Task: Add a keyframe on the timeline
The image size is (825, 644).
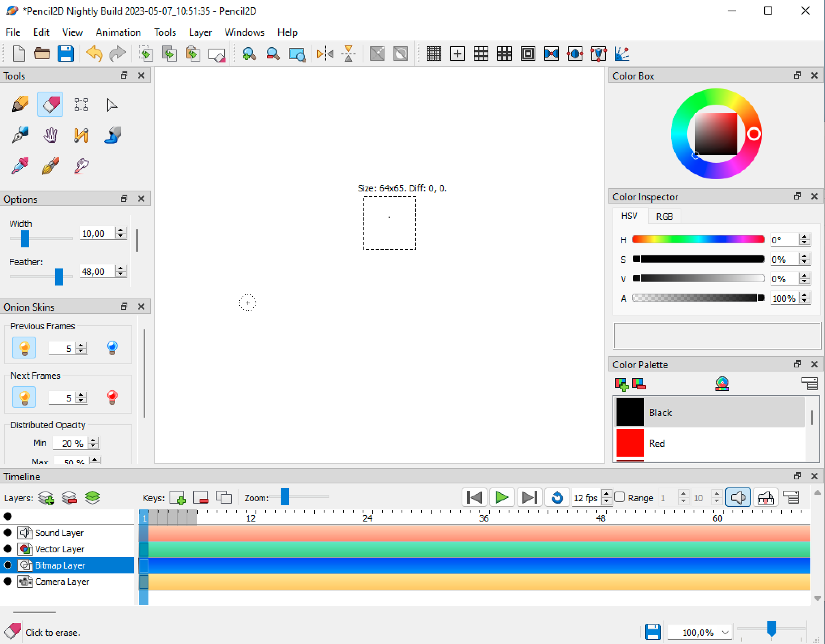Action: (178, 497)
